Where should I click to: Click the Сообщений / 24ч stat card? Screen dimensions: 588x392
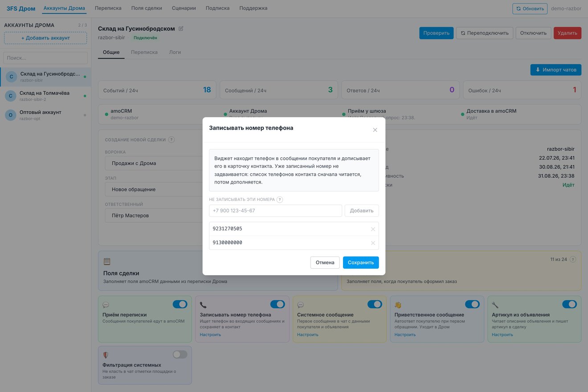tap(279, 90)
